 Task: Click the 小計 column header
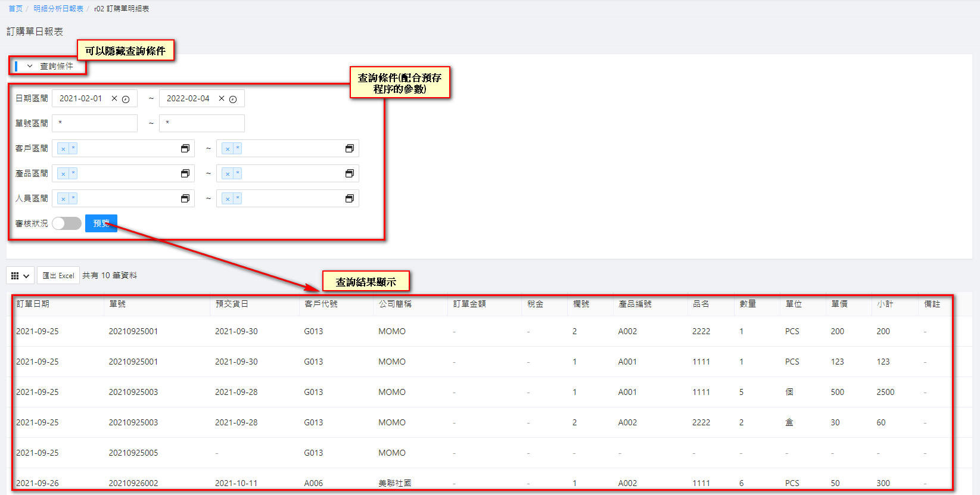click(x=885, y=304)
